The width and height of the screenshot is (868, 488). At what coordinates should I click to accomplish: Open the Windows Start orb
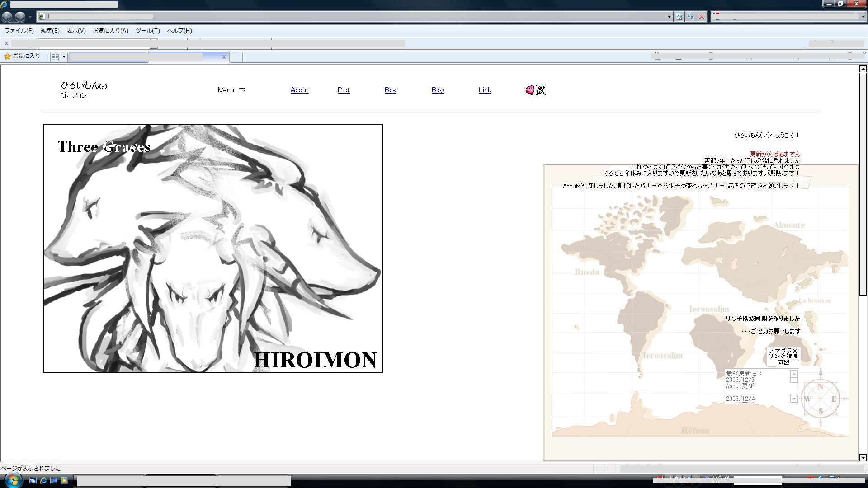(x=13, y=480)
